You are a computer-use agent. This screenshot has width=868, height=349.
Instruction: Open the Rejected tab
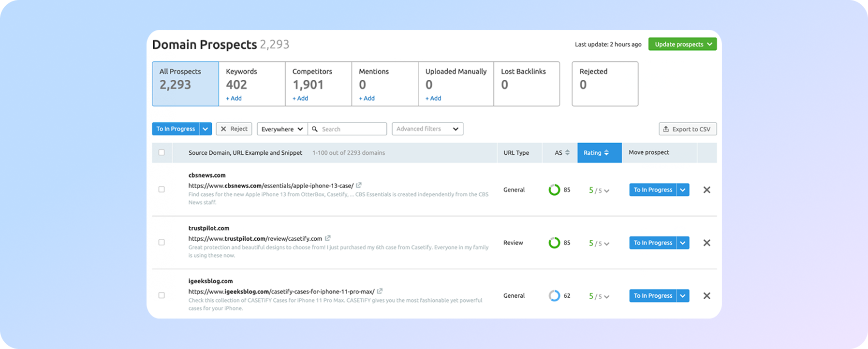(x=604, y=83)
